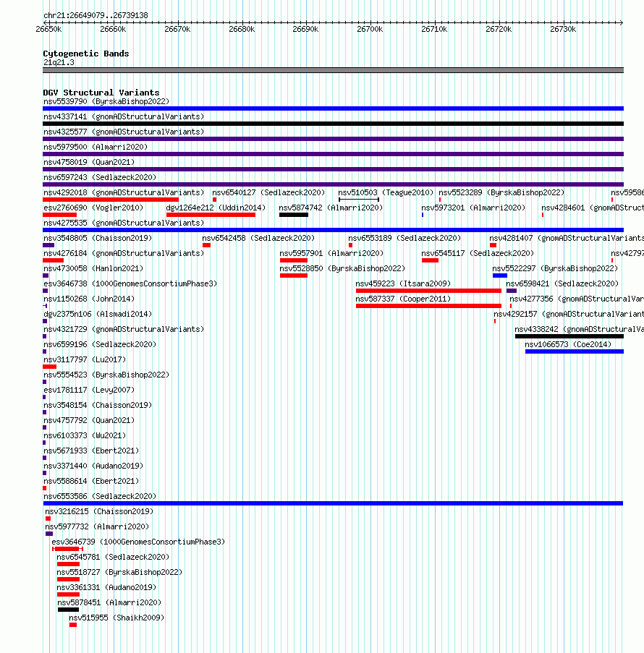Select nsv3371440 (Audano2019) label
The width and height of the screenshot is (644, 653).
[93, 466]
